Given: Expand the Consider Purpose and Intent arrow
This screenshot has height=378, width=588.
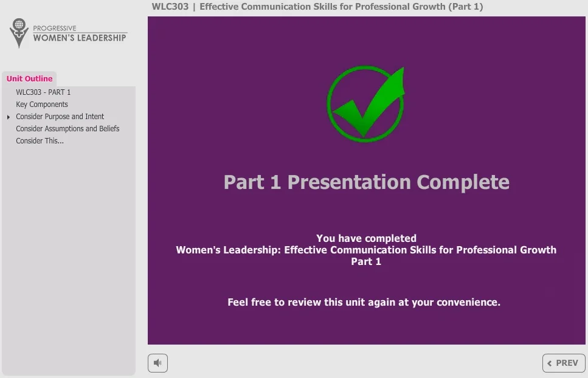Looking at the screenshot, I should [9, 117].
